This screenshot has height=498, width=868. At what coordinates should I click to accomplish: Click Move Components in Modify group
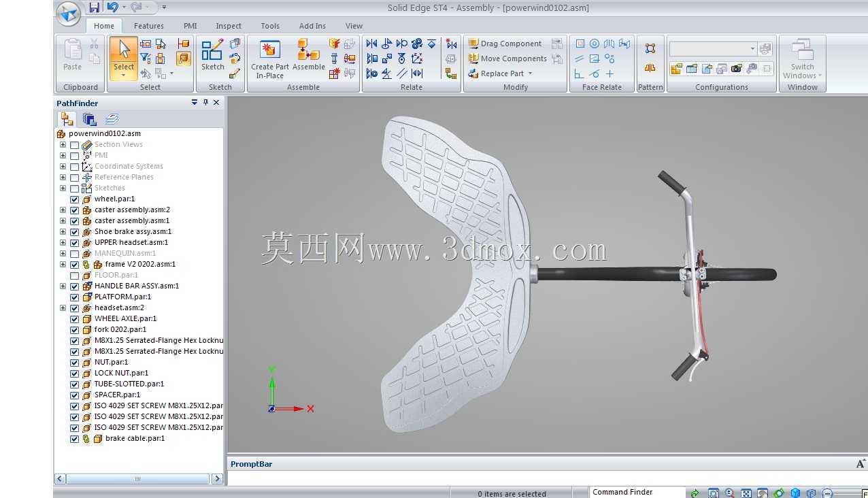click(507, 59)
